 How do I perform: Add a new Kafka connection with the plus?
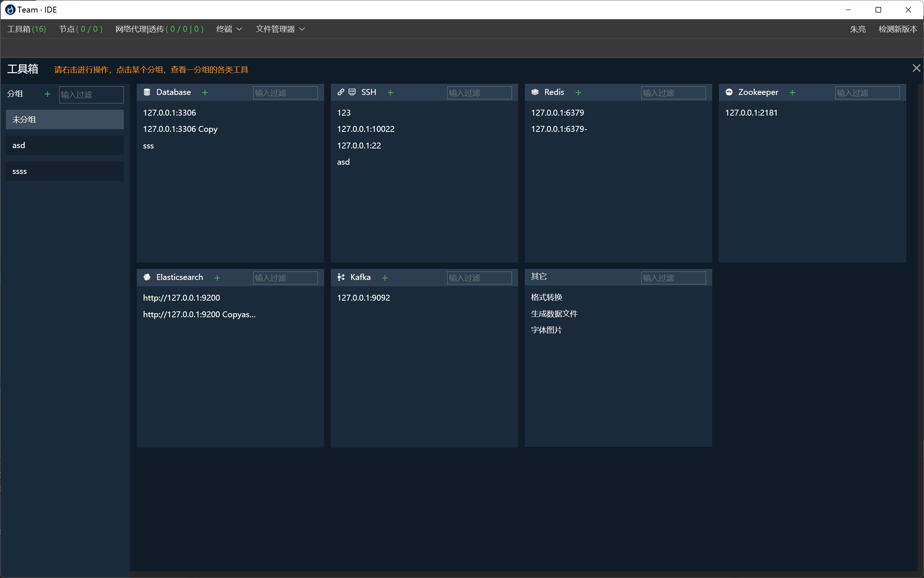385,277
